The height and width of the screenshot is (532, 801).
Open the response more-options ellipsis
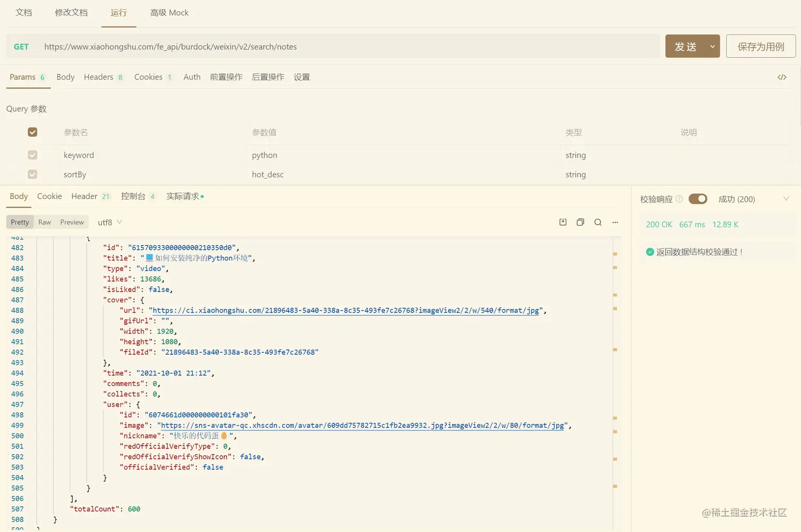point(615,222)
